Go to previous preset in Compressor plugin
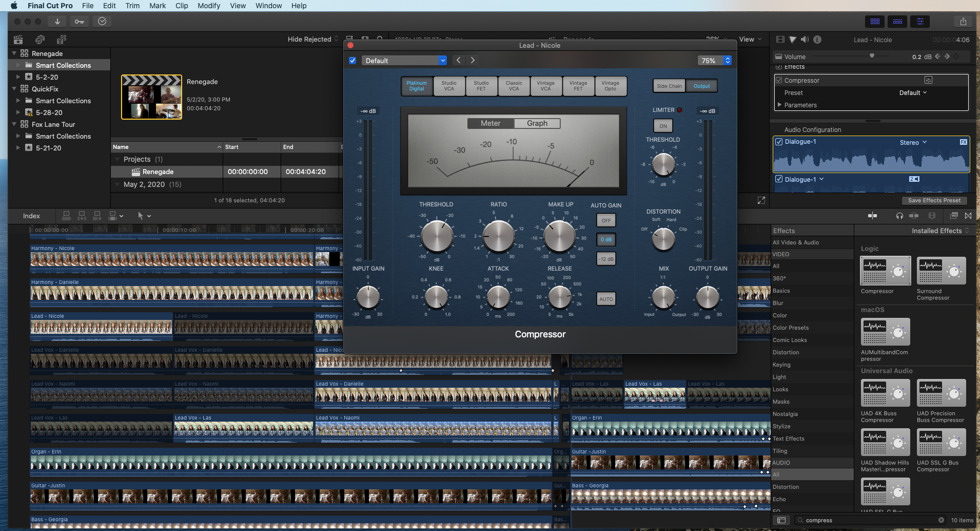This screenshot has height=531, width=980. pos(459,60)
